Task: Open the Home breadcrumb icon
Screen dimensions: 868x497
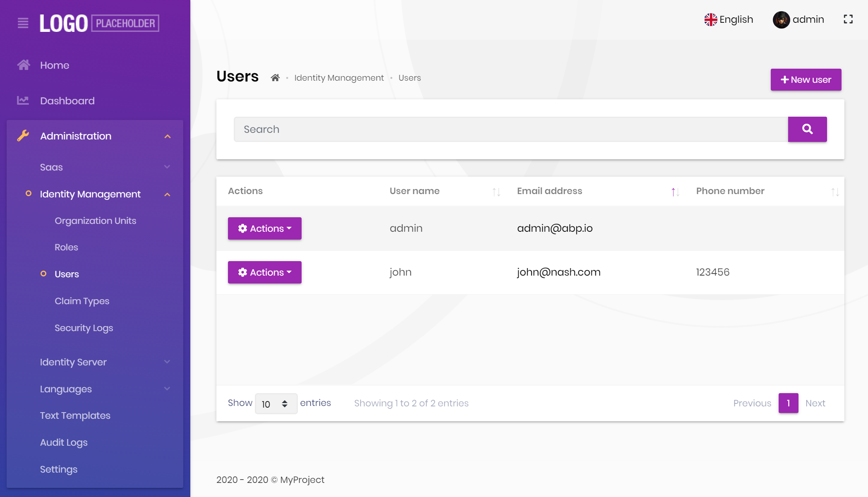Action: click(275, 77)
